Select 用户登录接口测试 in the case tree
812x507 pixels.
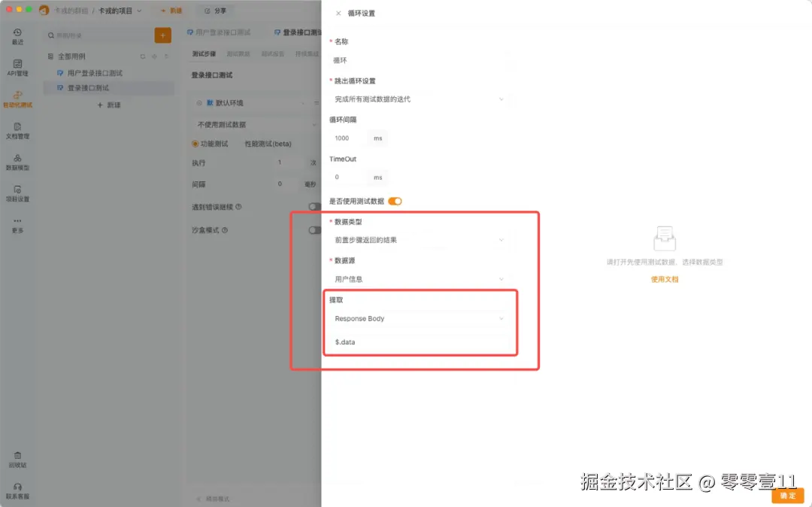click(x=95, y=73)
